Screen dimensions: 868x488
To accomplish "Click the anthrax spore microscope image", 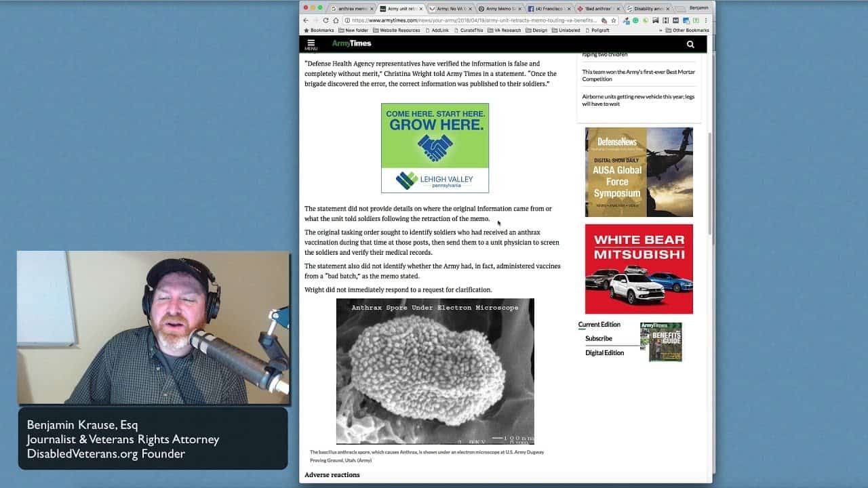I will click(x=435, y=371).
